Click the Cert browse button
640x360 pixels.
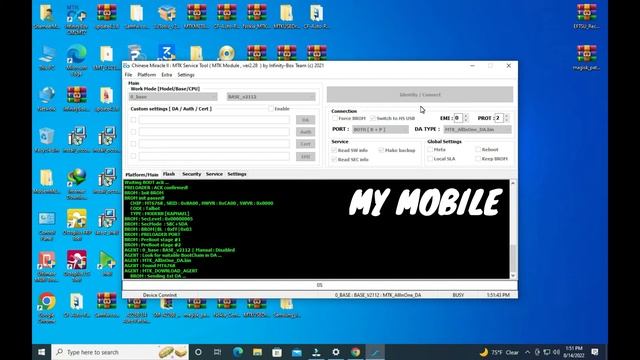pos(305,144)
